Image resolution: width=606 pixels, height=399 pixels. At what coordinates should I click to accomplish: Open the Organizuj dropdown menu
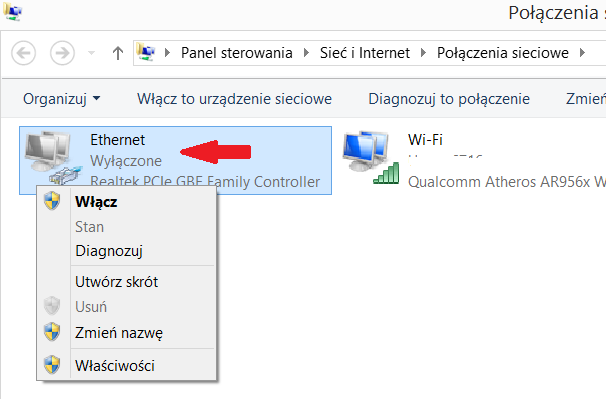coord(61,99)
